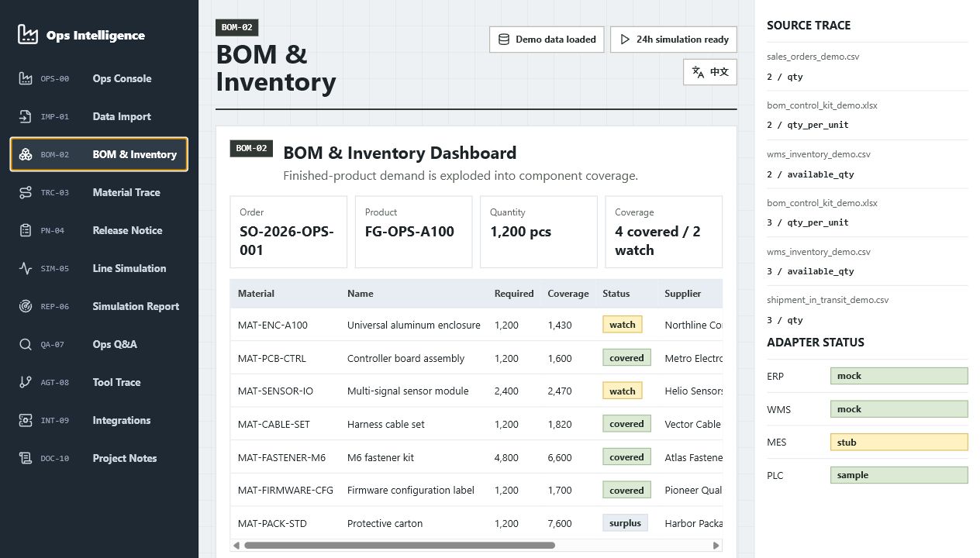Viewport: 980px width, 558px height.
Task: Click the covered badge for Controller board assembly
Action: tap(626, 358)
